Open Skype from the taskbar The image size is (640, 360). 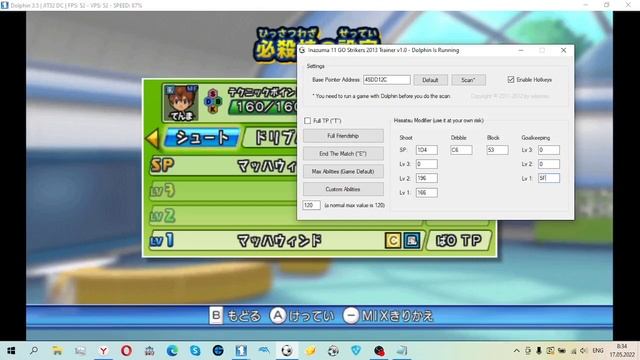pos(195,351)
